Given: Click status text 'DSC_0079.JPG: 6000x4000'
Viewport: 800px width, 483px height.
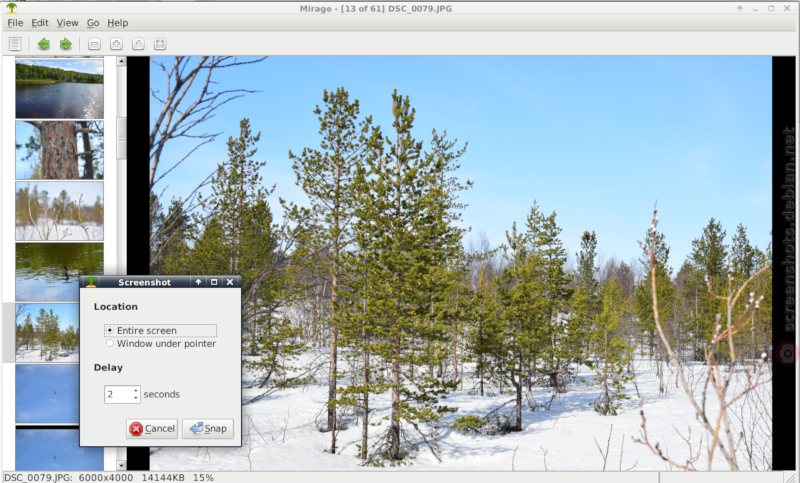Looking at the screenshot, I should 68,478.
